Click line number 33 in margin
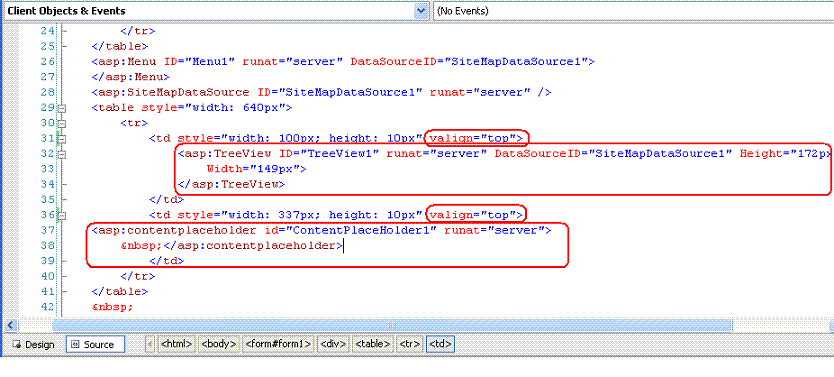The width and height of the screenshot is (834, 377). click(x=47, y=169)
